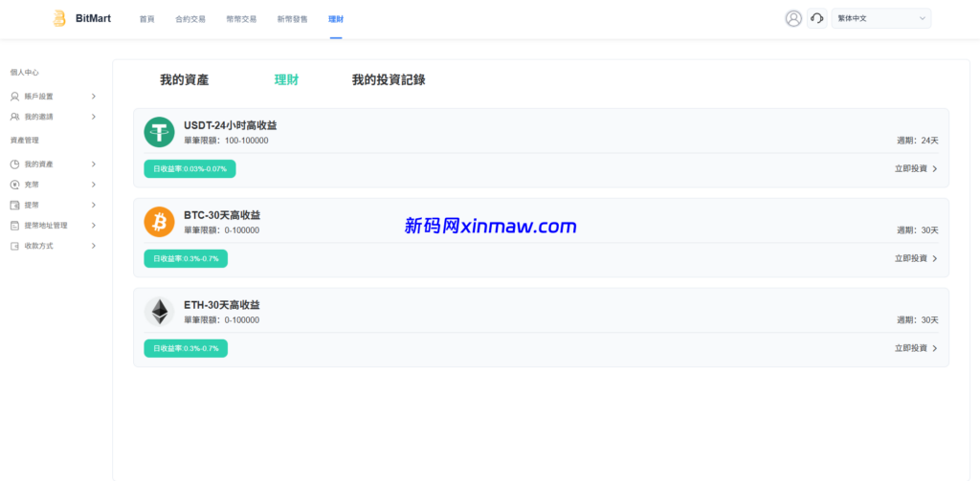
Task: Open 充幣 label in sidebar
Action: 32,185
